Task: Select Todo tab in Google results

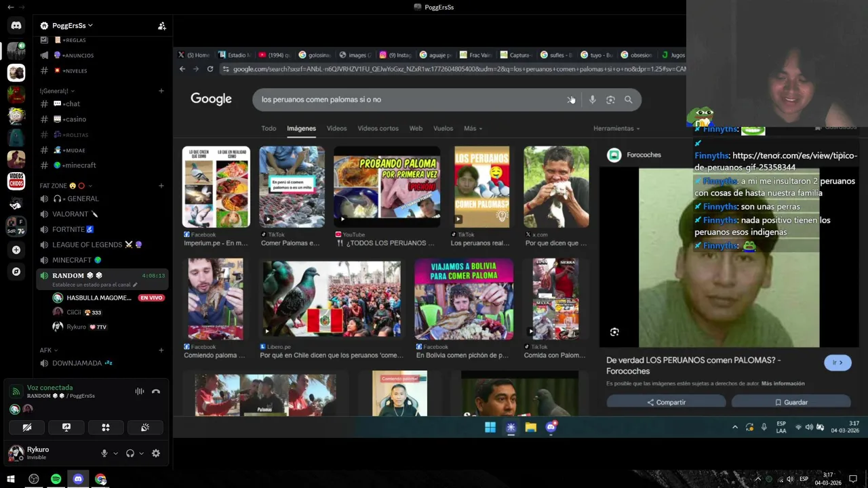Action: pos(269,128)
